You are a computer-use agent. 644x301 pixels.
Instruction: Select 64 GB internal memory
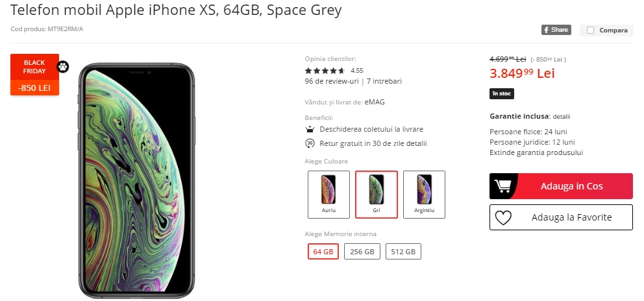pos(323,252)
